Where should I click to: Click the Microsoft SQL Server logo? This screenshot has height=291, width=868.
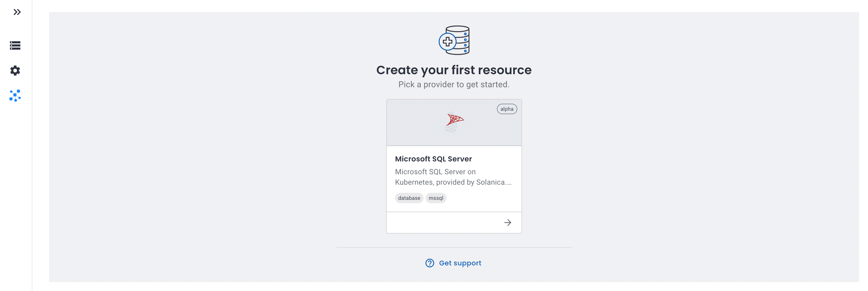click(x=454, y=122)
